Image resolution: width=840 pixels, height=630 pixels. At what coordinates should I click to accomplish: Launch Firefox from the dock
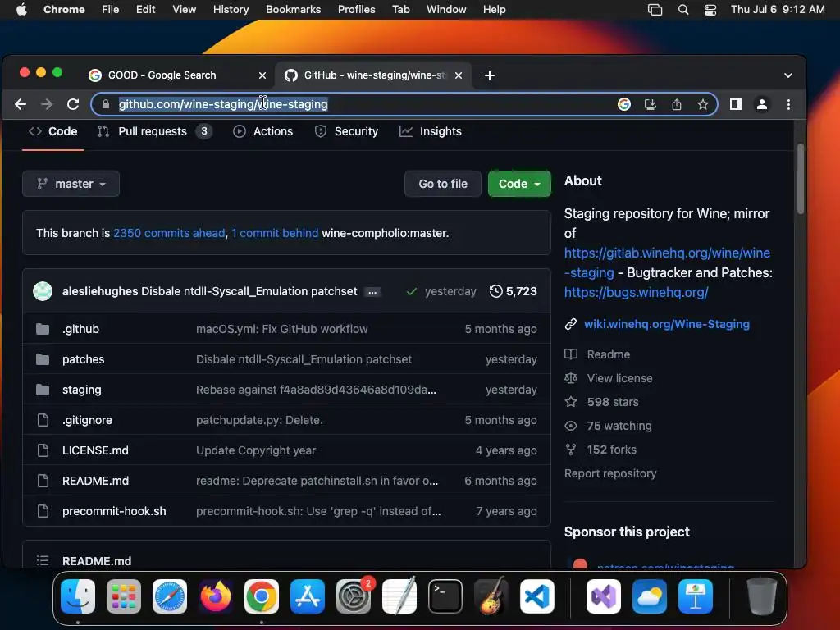click(216, 596)
